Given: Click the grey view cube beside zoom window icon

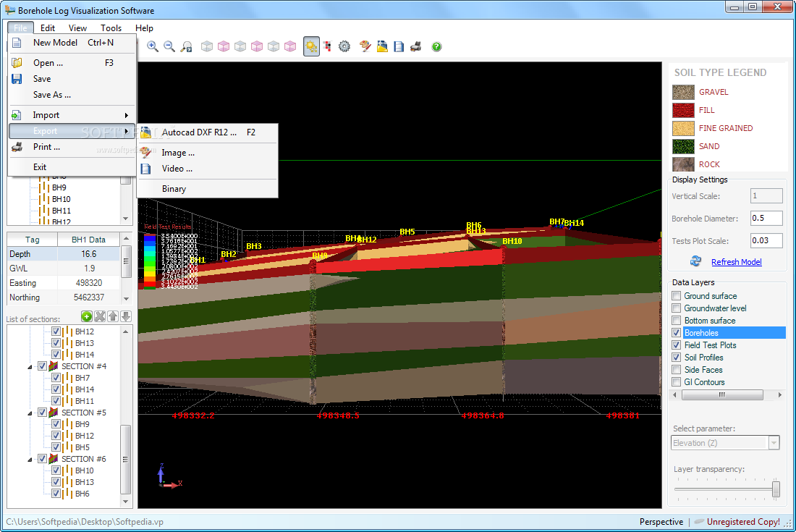Looking at the screenshot, I should (207, 47).
